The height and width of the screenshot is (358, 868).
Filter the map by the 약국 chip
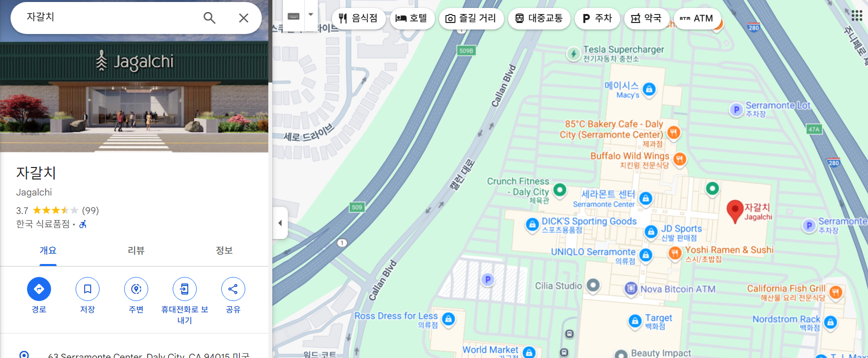click(x=646, y=18)
